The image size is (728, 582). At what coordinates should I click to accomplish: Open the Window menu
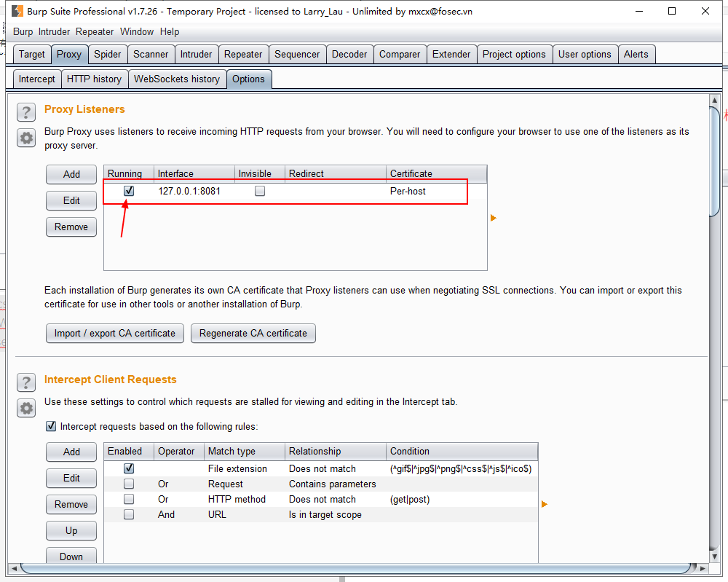pos(137,31)
